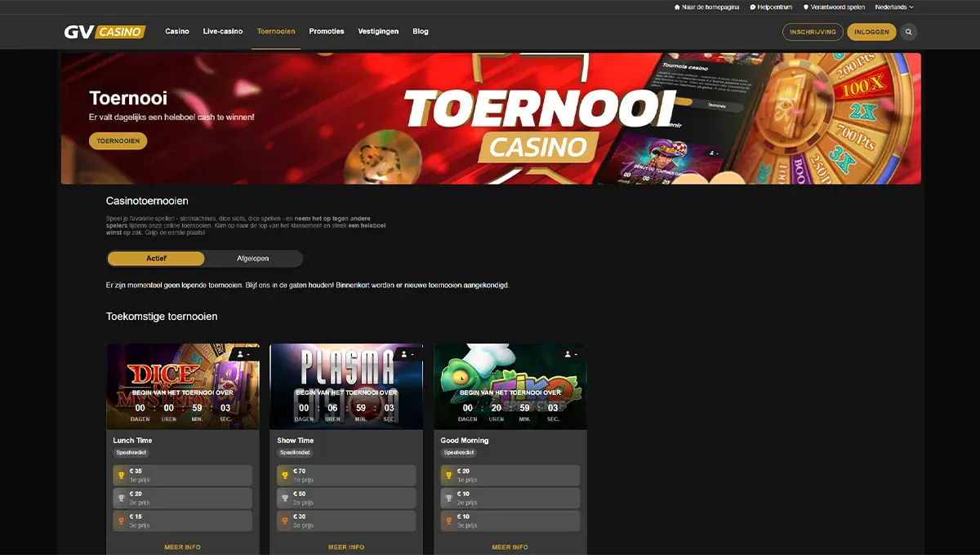Open the search magnifier icon

tap(908, 32)
